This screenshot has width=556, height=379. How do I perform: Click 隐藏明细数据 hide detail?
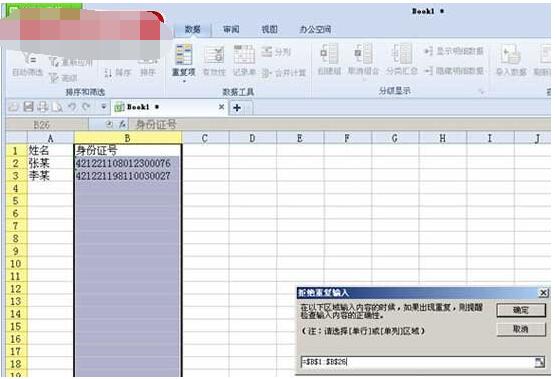pos(454,71)
